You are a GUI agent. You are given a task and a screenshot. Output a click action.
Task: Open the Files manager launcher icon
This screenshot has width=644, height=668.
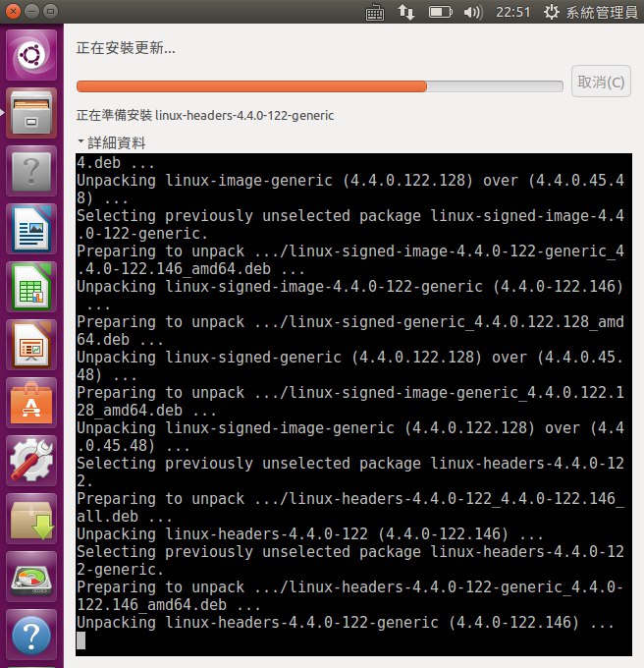pos(31,113)
